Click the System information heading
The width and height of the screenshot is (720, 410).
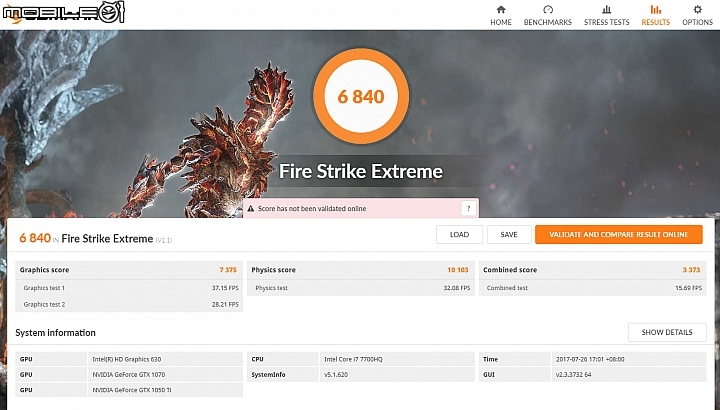point(56,333)
